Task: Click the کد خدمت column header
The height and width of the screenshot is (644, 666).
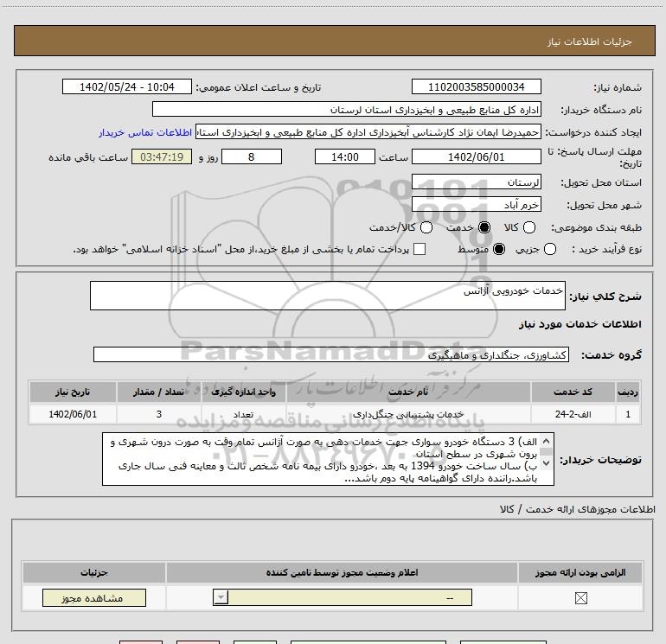Action: (573, 392)
